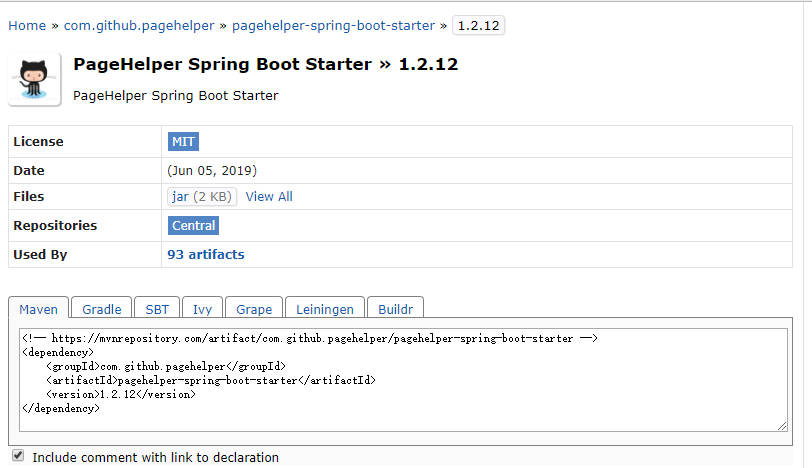Switch to the SBT tab
The height and width of the screenshot is (468, 812).
[157, 309]
